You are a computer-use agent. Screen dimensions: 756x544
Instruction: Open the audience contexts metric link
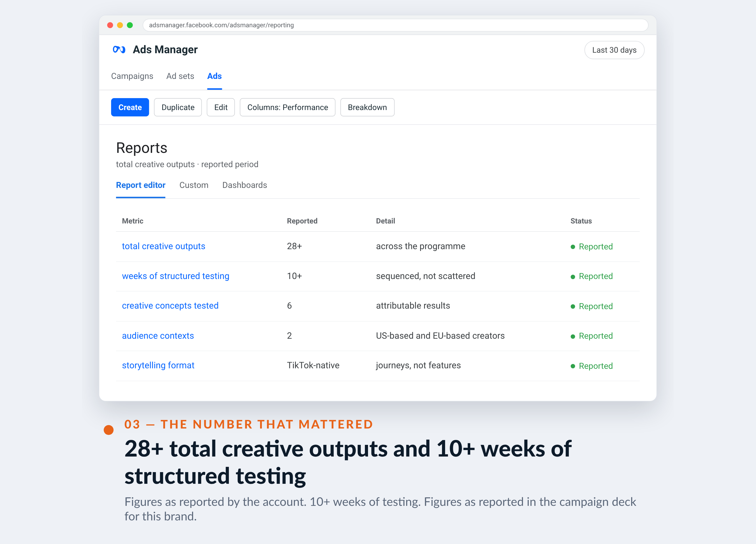click(158, 336)
